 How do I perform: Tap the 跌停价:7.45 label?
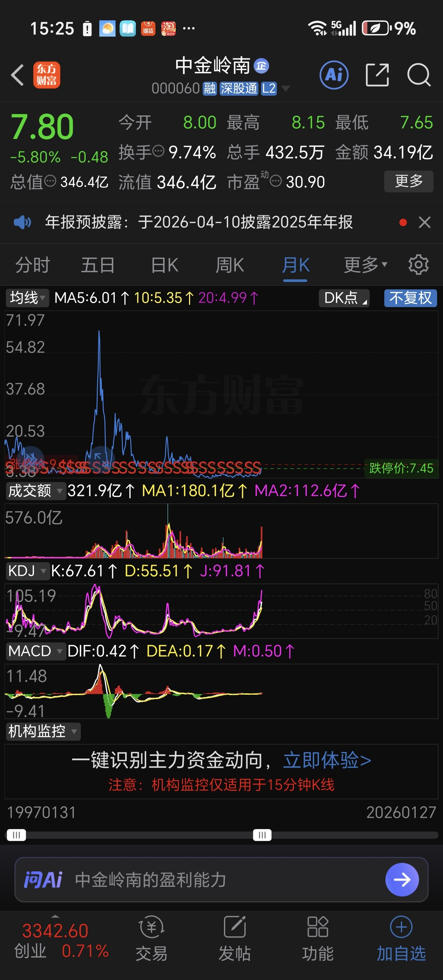click(401, 468)
